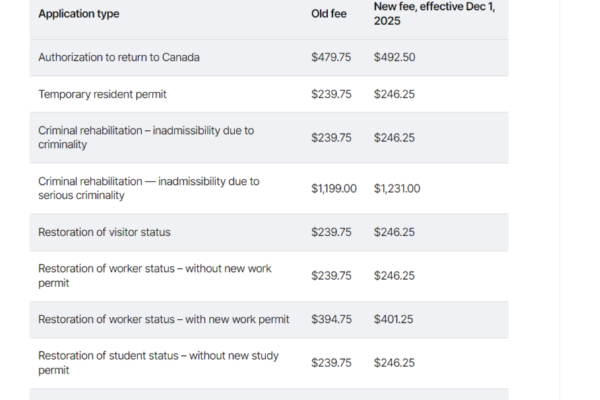Click the $1,199.00 old fee amount
Viewport: 600px width, 400px height.
(334, 188)
